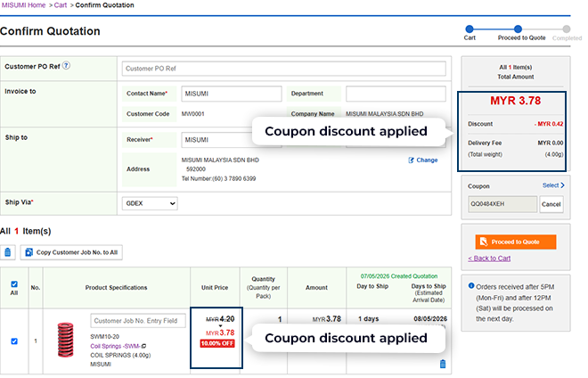The image size is (588, 378).
Task: Click the Proceed to Quote step circle
Action: pyautogui.click(x=518, y=29)
